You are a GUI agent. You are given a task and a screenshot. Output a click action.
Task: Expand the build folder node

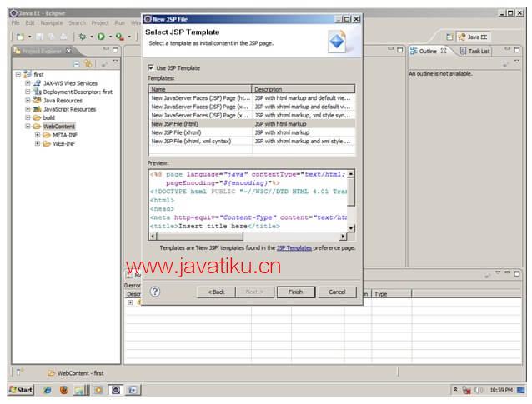click(28, 117)
